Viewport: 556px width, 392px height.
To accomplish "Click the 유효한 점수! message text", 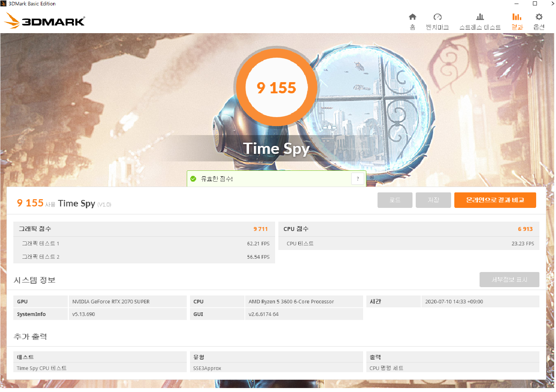I will 217,179.
